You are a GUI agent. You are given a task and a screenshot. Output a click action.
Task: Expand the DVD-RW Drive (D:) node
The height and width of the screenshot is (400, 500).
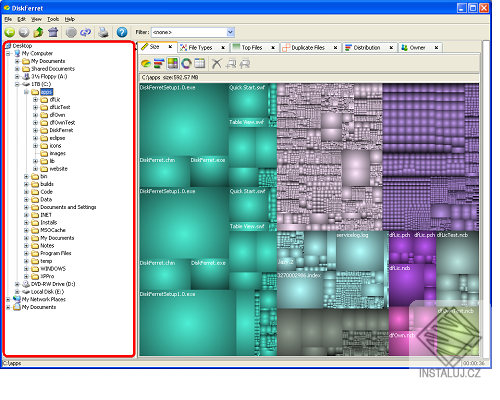(17, 284)
